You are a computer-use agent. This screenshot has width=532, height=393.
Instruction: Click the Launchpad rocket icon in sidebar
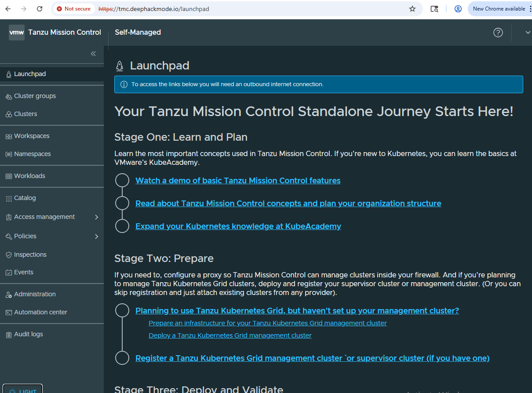(x=9, y=74)
